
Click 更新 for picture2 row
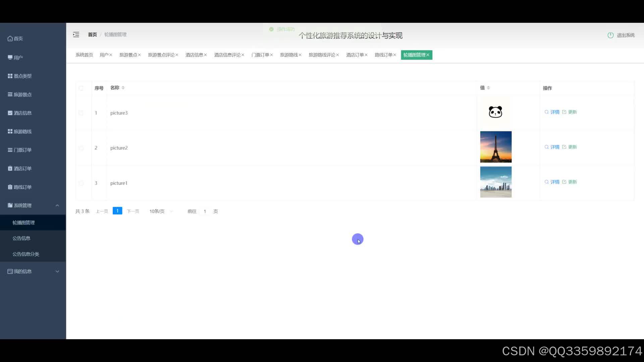tap(570, 147)
